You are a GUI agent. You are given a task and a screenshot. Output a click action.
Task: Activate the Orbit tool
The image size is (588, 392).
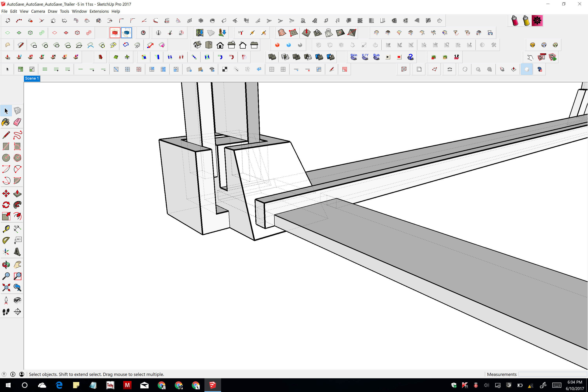(6, 264)
